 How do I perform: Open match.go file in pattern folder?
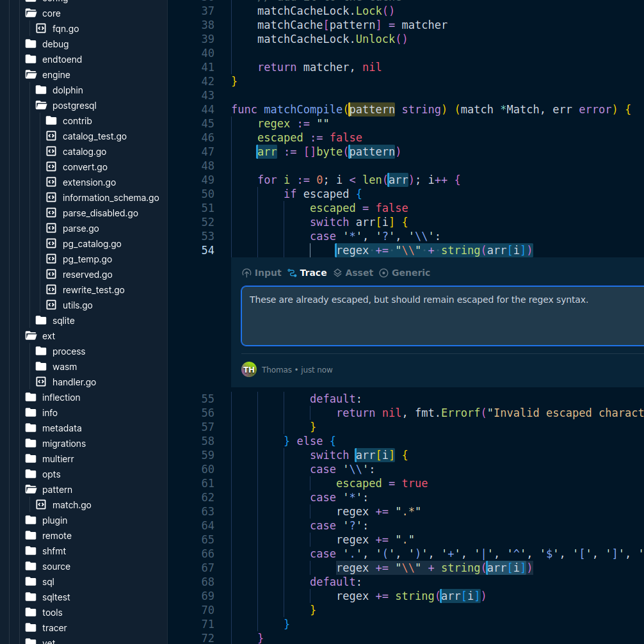point(71,505)
